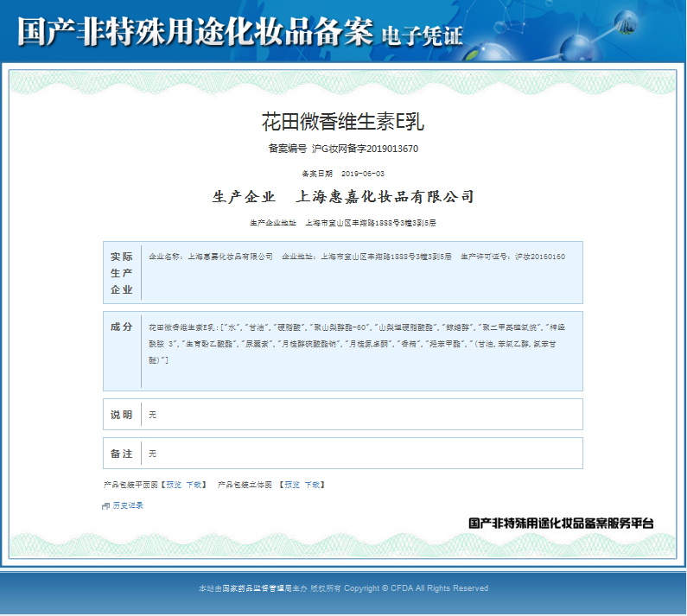Select the 成分 ingredients label
The height and width of the screenshot is (616, 687).
(121, 327)
